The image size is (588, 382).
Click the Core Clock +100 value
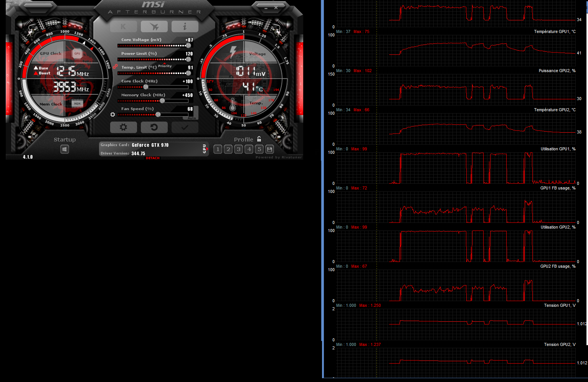tap(188, 81)
